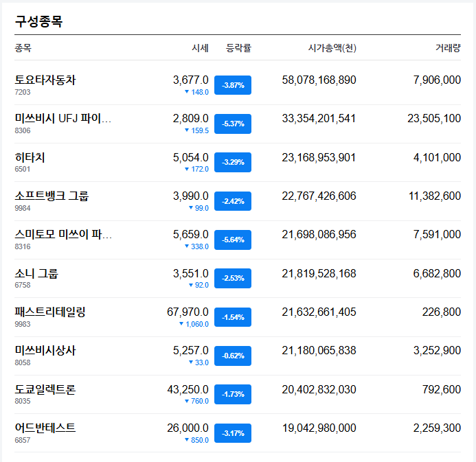Select price 26,000.0
This screenshot has height=462, width=476.
click(x=188, y=428)
